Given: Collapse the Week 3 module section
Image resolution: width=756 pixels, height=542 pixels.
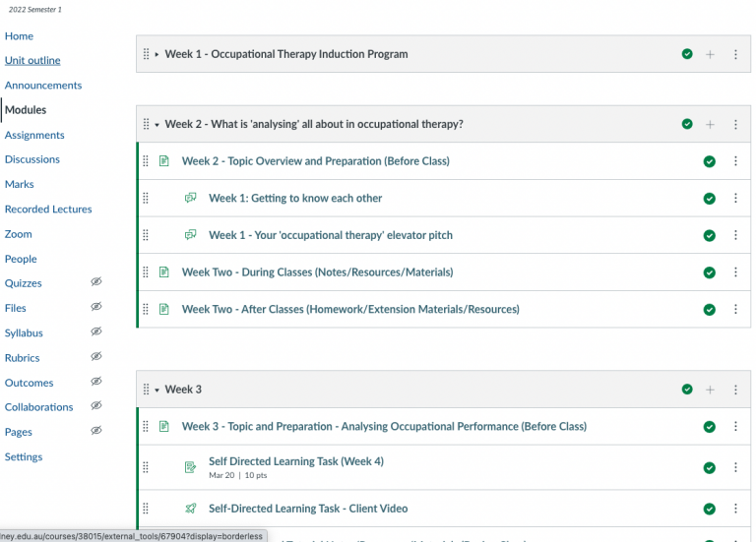Looking at the screenshot, I should tap(157, 390).
